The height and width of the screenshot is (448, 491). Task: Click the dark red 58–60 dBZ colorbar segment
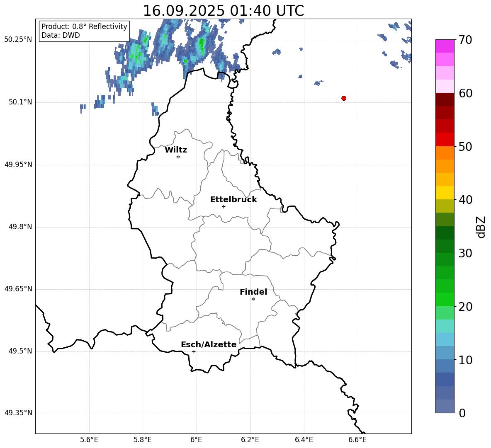tap(445, 99)
